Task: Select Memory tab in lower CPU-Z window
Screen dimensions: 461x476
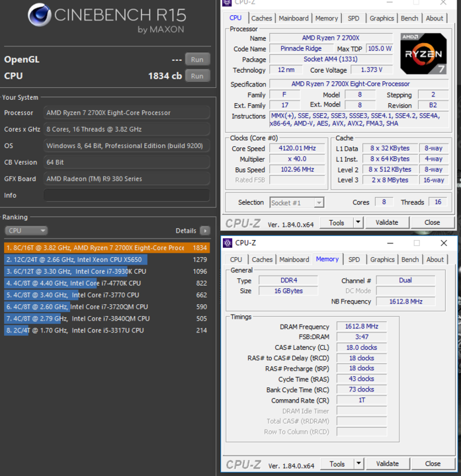Action: (x=327, y=259)
